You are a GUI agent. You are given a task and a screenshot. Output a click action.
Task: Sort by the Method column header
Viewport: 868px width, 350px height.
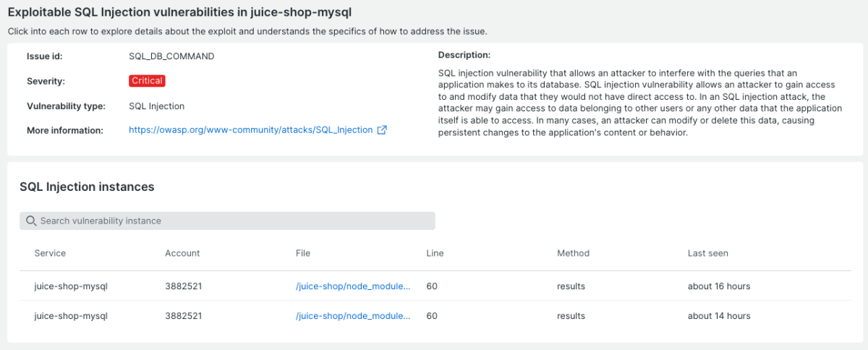(573, 253)
